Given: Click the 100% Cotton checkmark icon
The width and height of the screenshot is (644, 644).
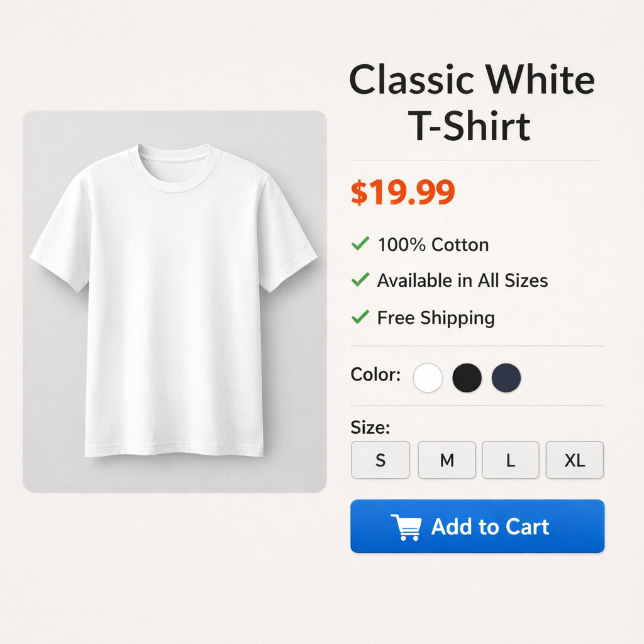Looking at the screenshot, I should [x=360, y=243].
